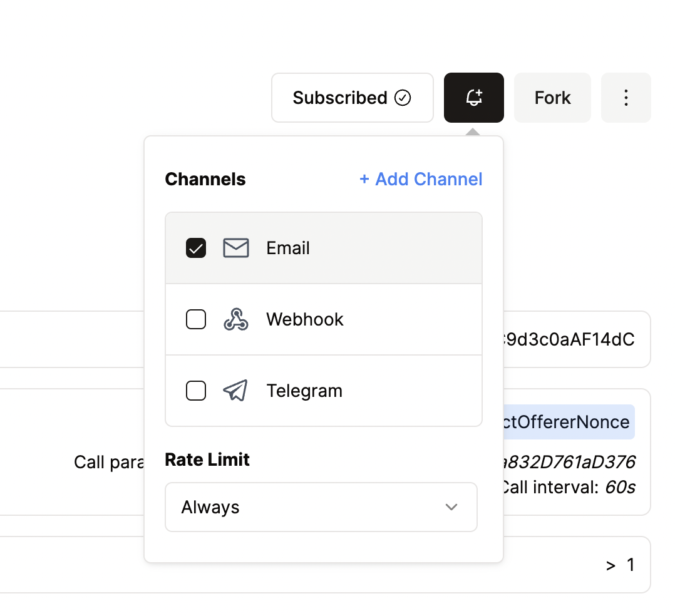Expand the Rate Limit chevron arrow
The width and height of the screenshot is (675, 616).
451,507
